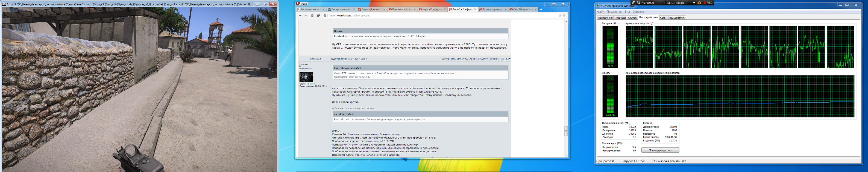This screenshot has height=172, width=868.
Task: Click 'Процессов: 83' in status bar
Action: (606, 161)
